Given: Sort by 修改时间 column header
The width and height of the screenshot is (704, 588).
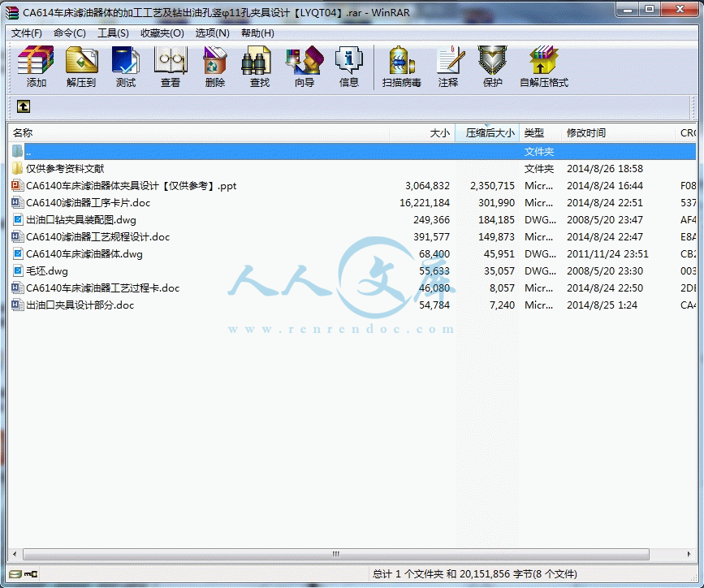Looking at the screenshot, I should (618, 133).
